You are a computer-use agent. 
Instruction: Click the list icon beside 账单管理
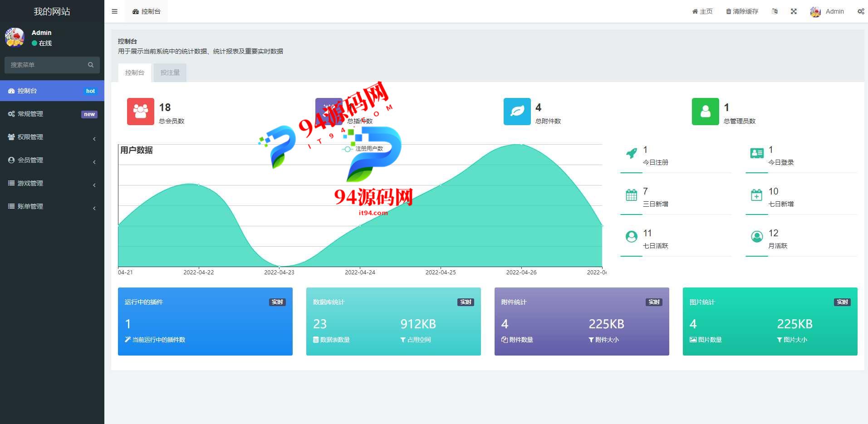[11, 206]
